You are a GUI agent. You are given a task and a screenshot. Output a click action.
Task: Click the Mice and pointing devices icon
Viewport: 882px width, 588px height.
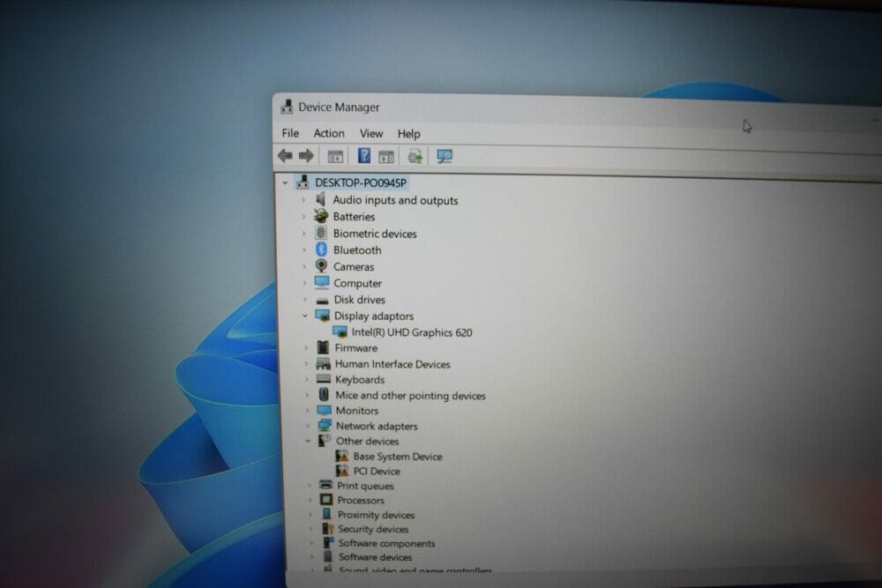pos(324,395)
